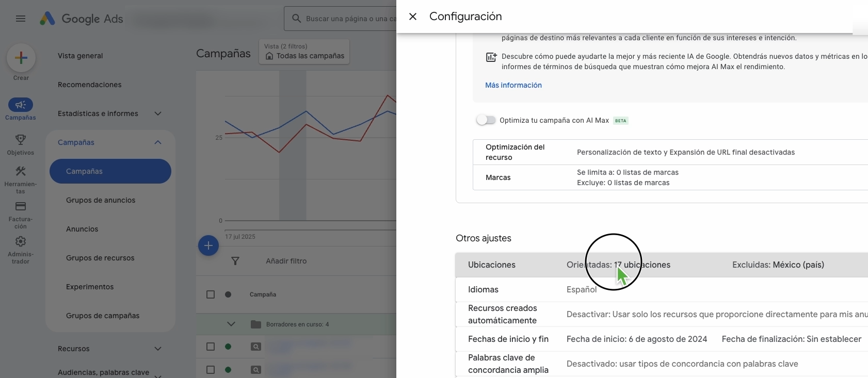Click the green status dot of second campaign
Image resolution: width=868 pixels, height=378 pixels.
228,370
